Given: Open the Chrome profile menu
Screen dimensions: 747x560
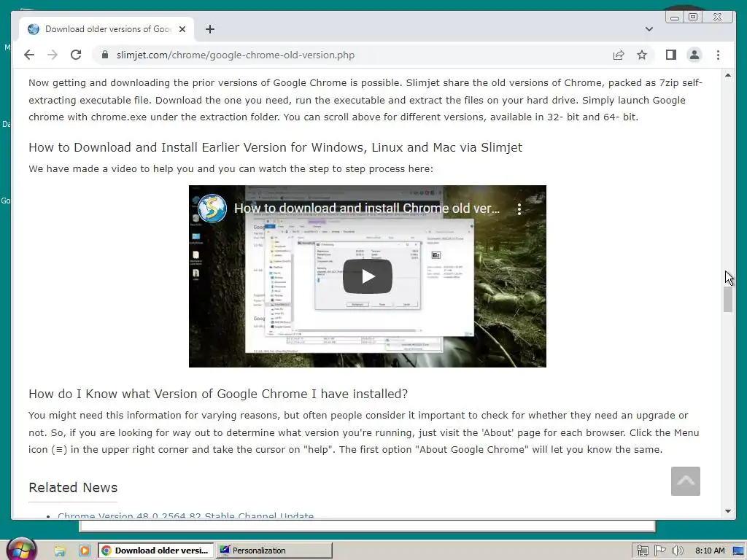Looking at the screenshot, I should point(694,55).
